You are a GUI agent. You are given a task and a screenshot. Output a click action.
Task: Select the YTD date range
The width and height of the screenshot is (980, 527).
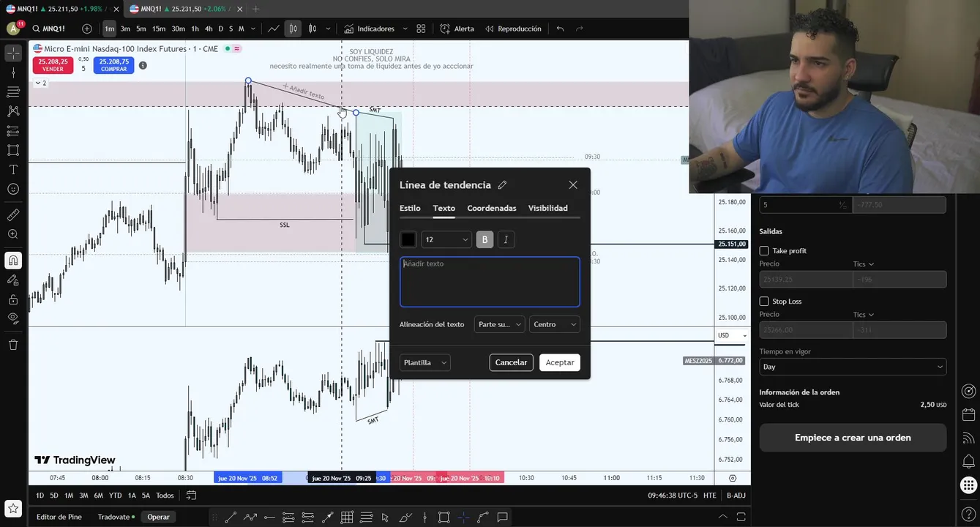(115, 496)
